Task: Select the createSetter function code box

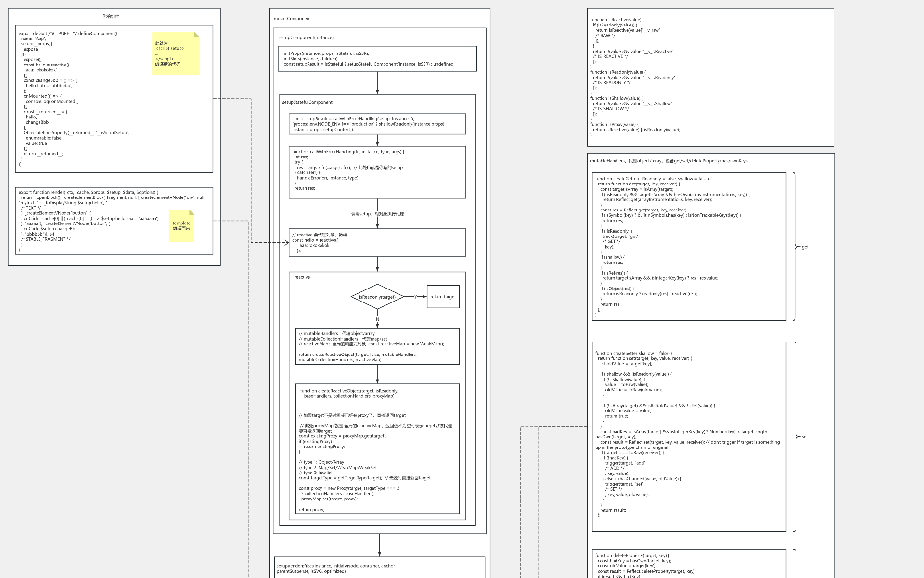Action: (x=689, y=437)
